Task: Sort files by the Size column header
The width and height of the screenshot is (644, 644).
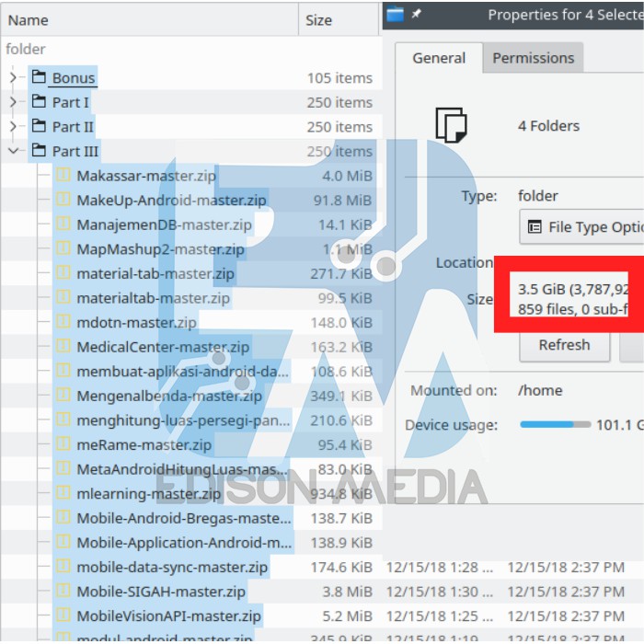Action: tap(339, 20)
